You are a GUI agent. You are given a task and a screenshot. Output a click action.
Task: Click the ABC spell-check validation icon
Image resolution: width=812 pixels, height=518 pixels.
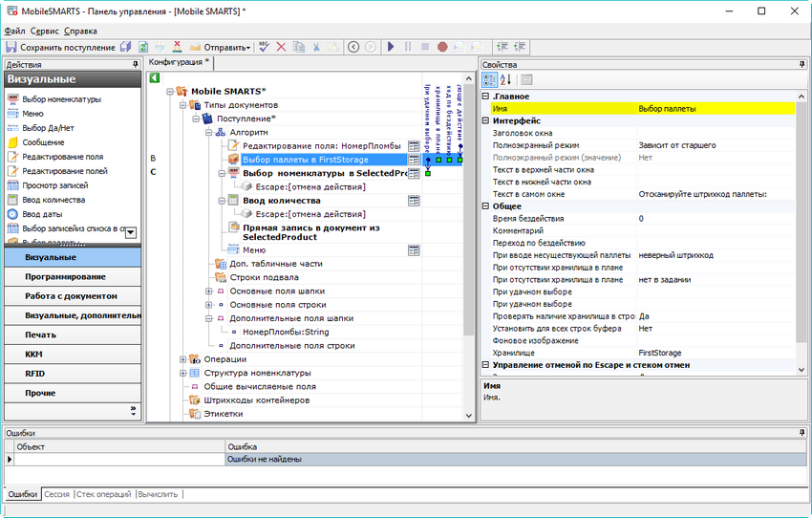click(x=264, y=47)
